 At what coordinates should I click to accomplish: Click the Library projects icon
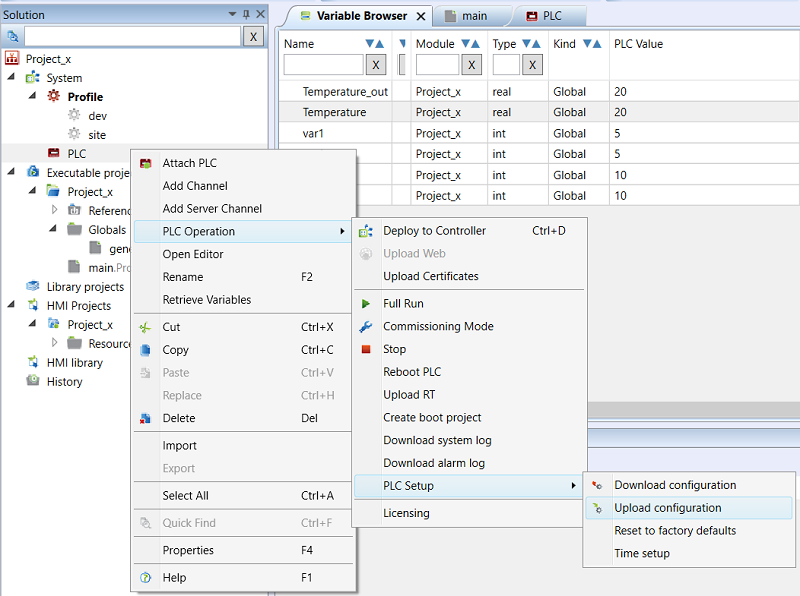click(x=33, y=286)
